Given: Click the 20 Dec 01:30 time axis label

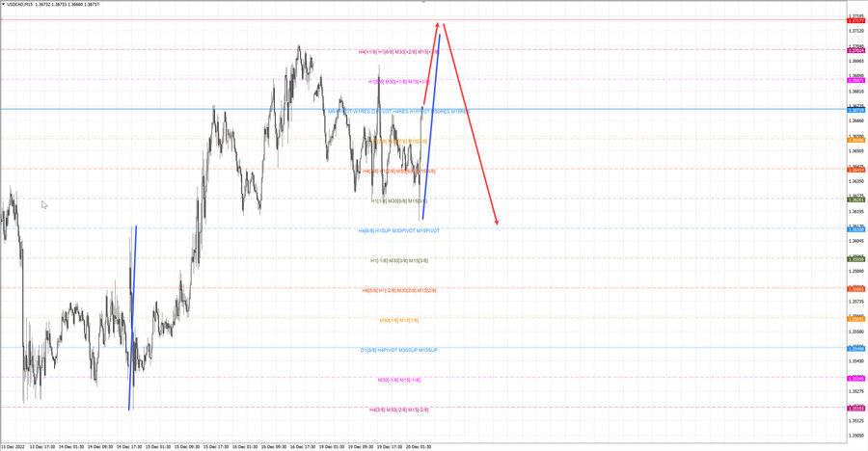Looking at the screenshot, I should point(419,446).
